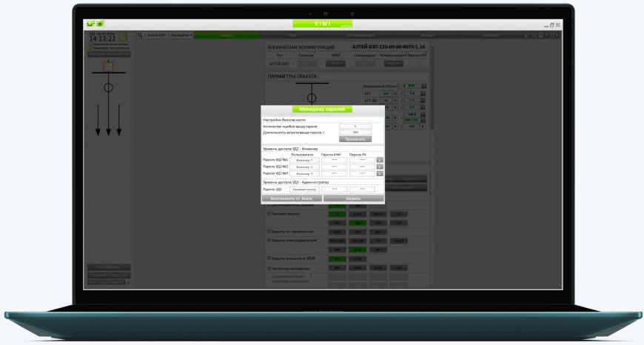
Task: Toggle the Токовые защиты checkbox
Action: point(269,213)
